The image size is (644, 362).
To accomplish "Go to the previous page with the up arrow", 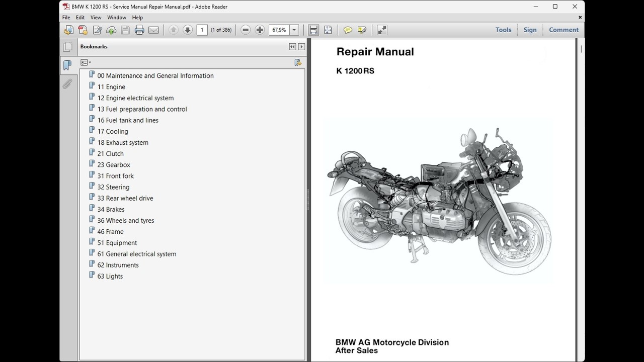I will 174,30.
